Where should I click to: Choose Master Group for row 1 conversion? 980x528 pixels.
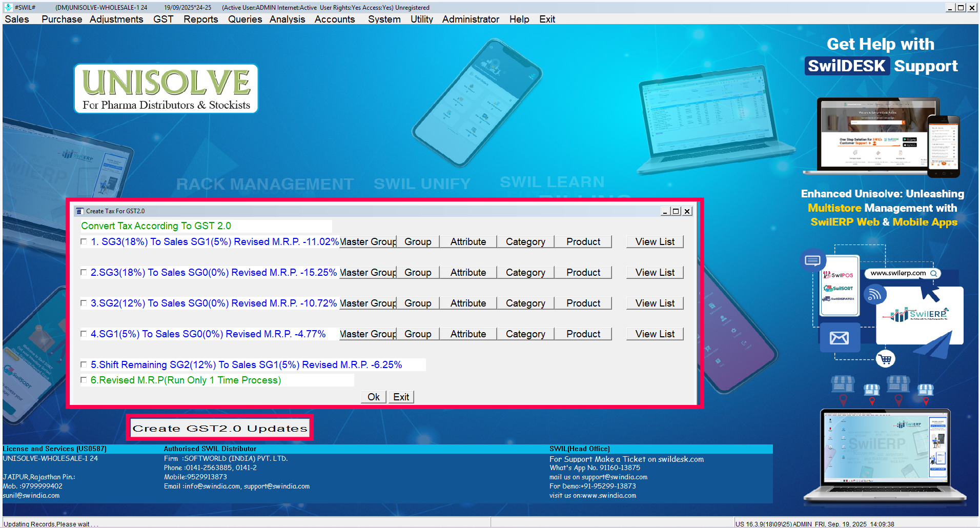[368, 242]
